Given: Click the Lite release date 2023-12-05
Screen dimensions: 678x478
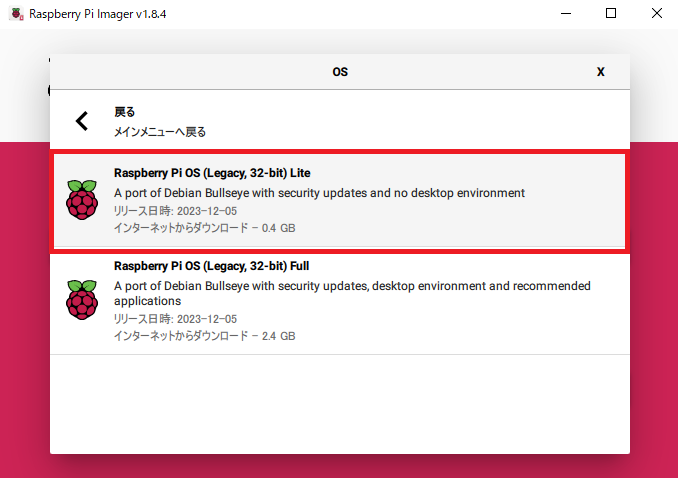Looking at the screenshot, I should (x=175, y=211).
